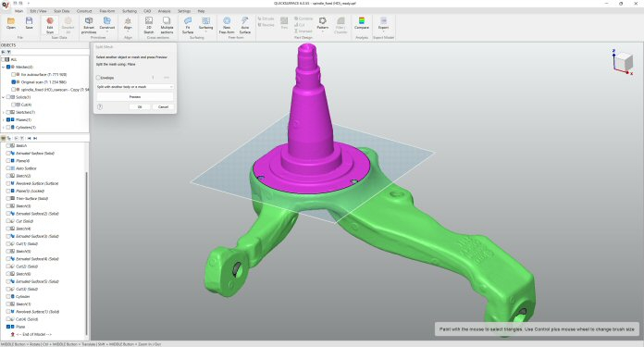The width and height of the screenshot is (644, 347).
Task: Start the Fit Surface tool
Action: click(x=188, y=25)
